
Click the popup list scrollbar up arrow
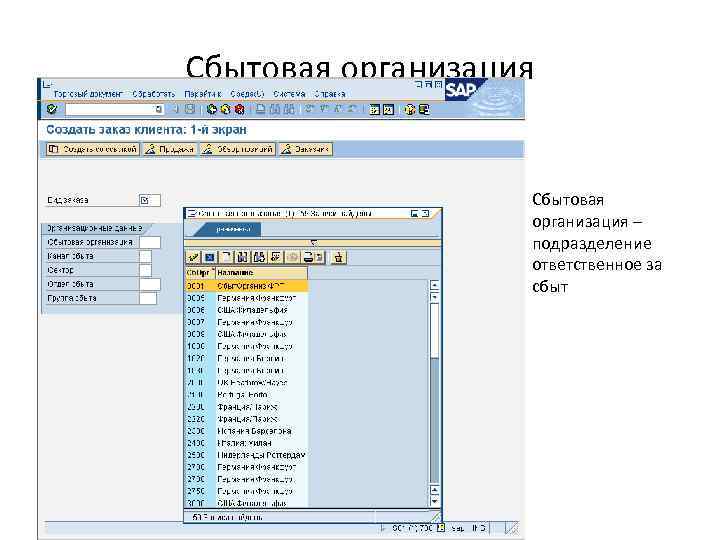[434, 285]
